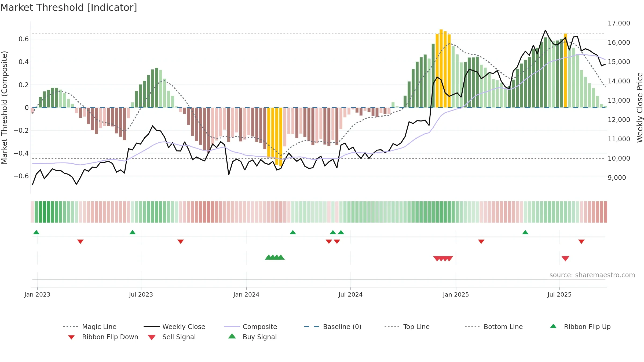Click the 9,000 price tick label
Image resolution: width=644 pixels, height=362 pixels.
click(x=617, y=178)
